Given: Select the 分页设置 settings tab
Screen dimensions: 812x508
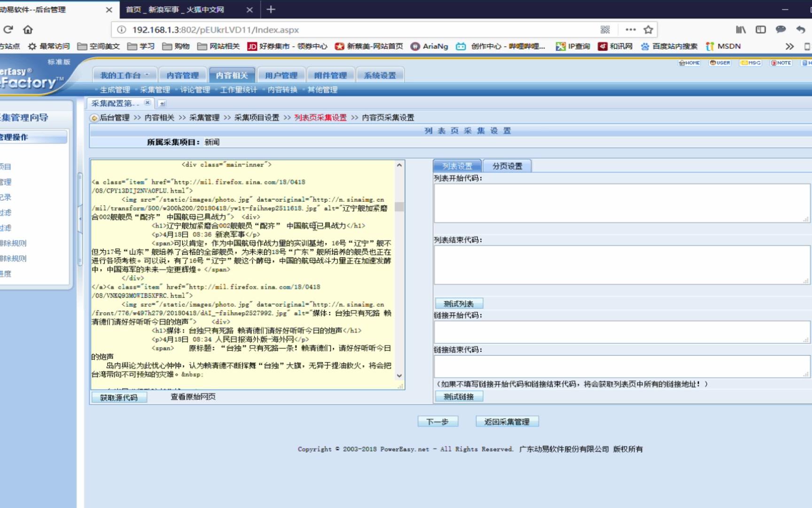Looking at the screenshot, I should coord(507,166).
